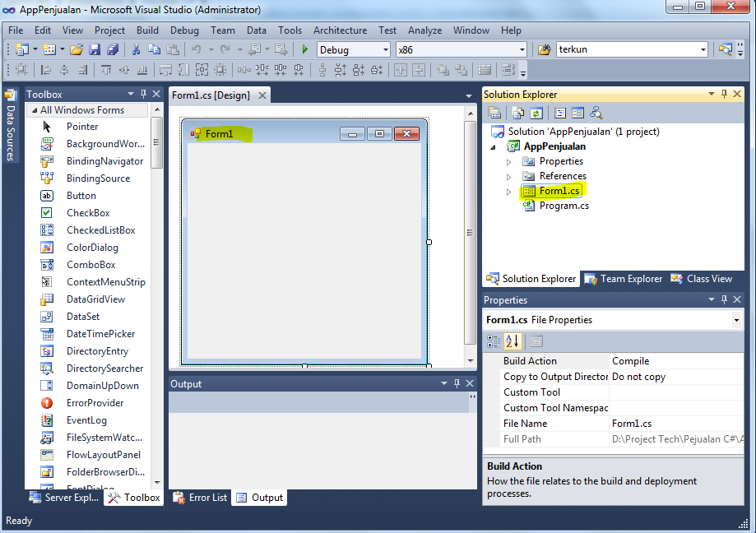Click the Save icon in toolbar
756x533 pixels.
click(95, 49)
